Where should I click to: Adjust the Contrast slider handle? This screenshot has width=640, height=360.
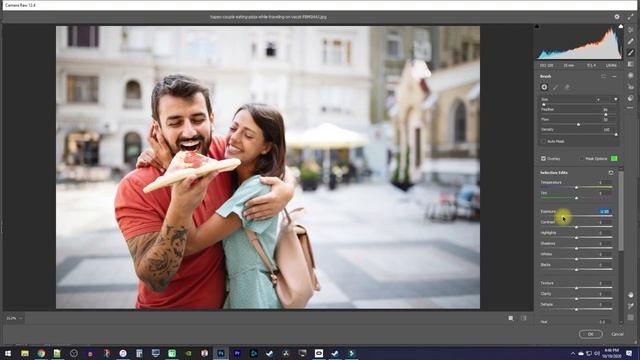click(x=576, y=227)
